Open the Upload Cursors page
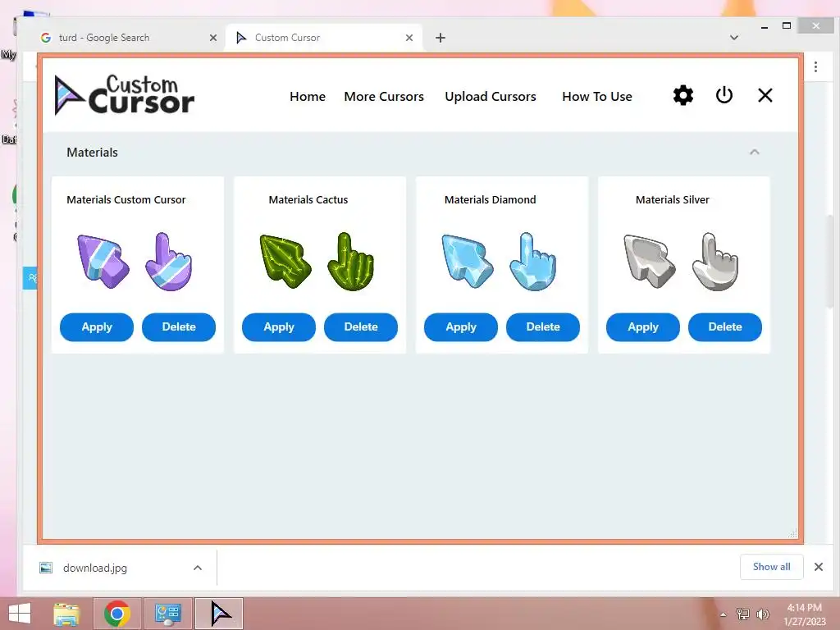Screen dimensions: 840x630 point(491,97)
